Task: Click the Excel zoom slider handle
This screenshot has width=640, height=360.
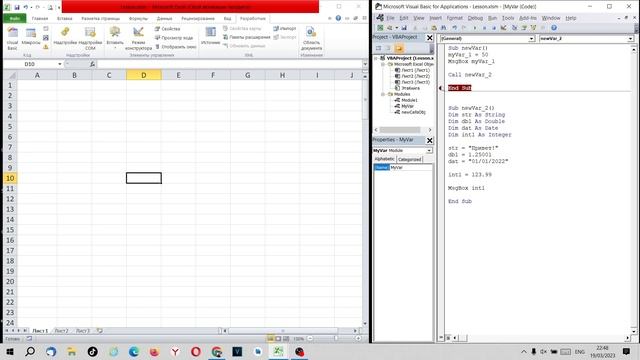Action: point(336,338)
